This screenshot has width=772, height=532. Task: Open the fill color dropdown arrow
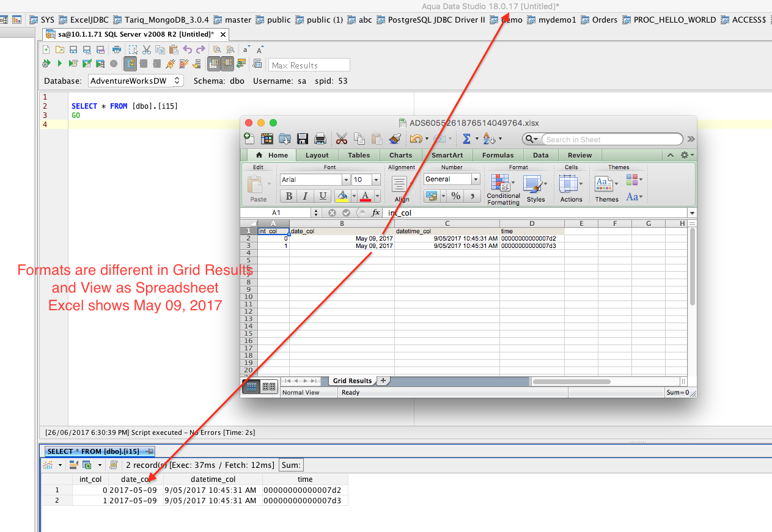tap(353, 196)
